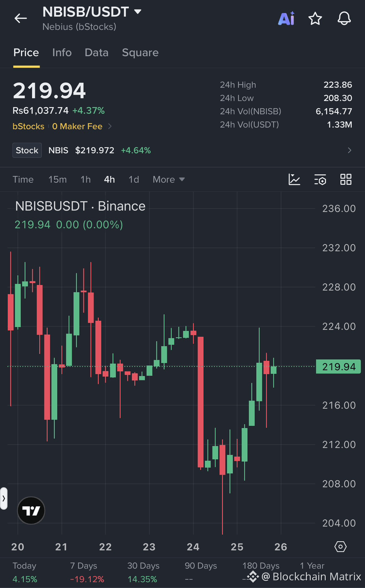
Task: Tap the NBISBUSDT · Binance chart title
Action: coord(80,206)
